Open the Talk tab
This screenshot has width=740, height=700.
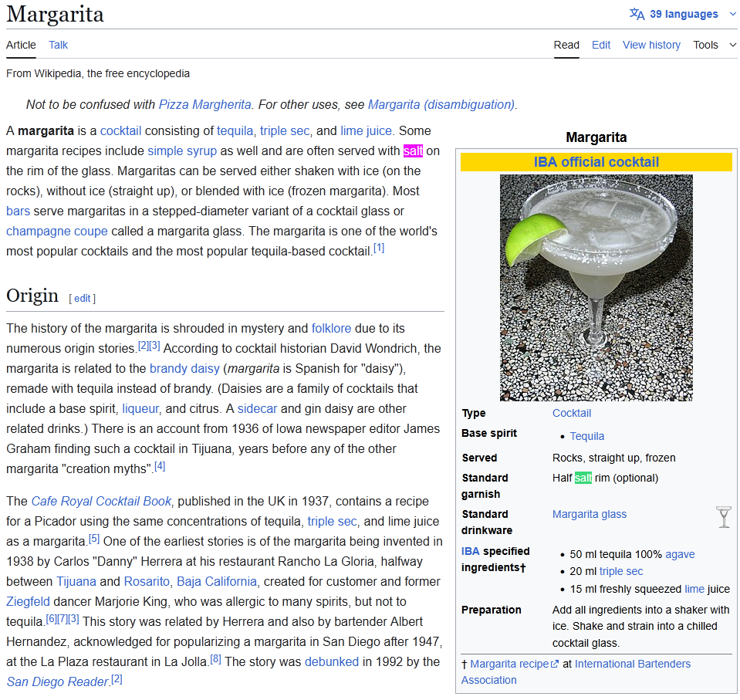pos(58,45)
